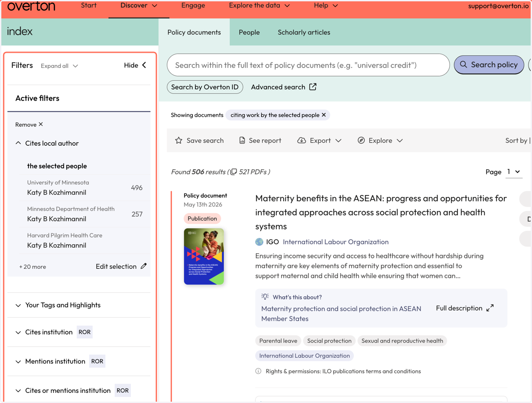This screenshot has width=532, height=403.
Task: Click the Maternity benefits document cover thumbnail
Action: [204, 256]
